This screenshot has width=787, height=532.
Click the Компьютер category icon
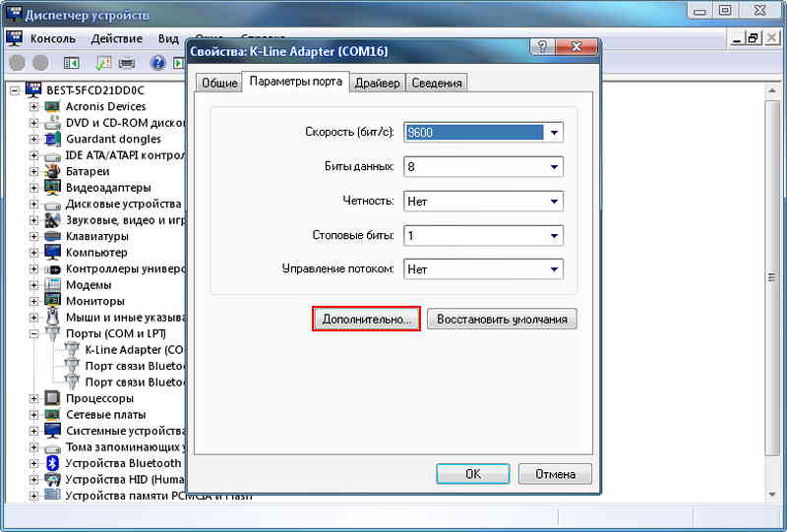[x=52, y=252]
